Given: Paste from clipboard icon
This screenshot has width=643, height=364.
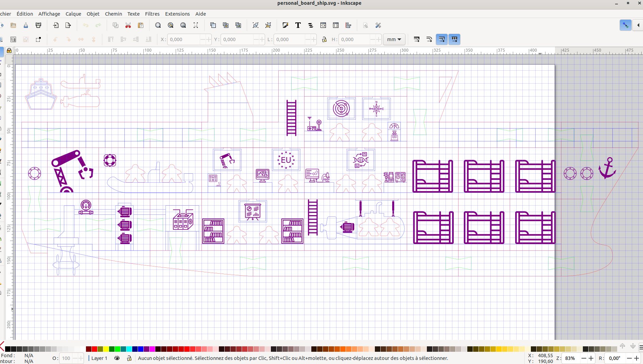Looking at the screenshot, I should click(141, 25).
